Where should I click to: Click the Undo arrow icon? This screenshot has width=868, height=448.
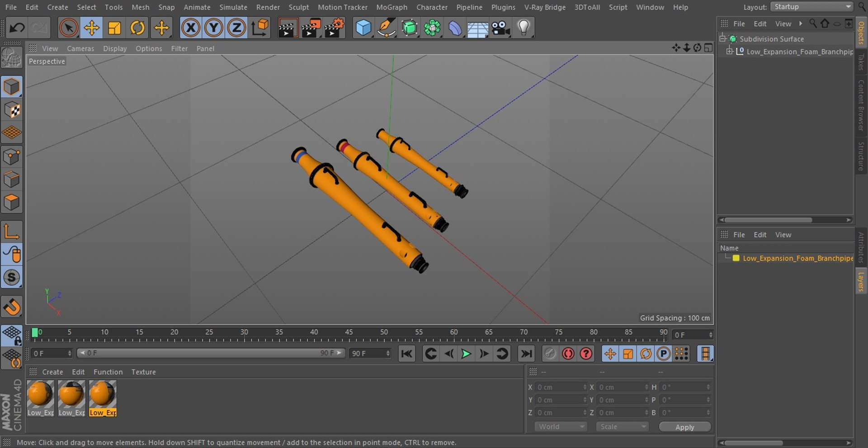[x=17, y=28]
